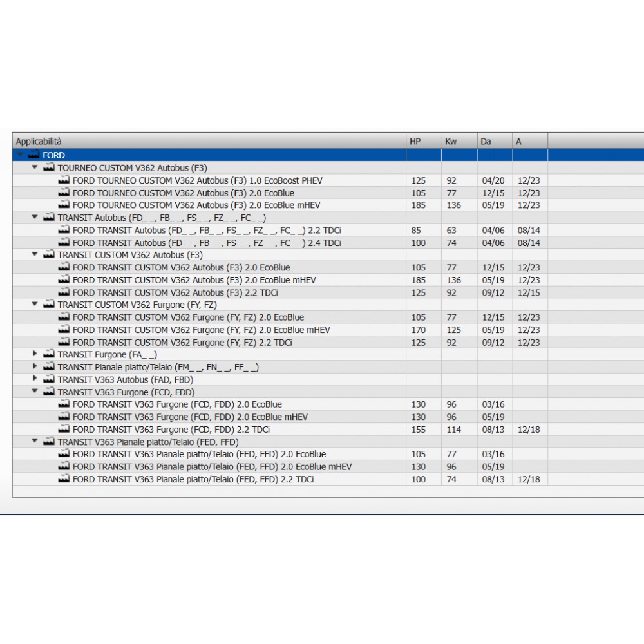Viewport: 644px width, 644px height.
Task: Collapse the TRANSIT V363 Furgone (FCD, FDD) group
Action: 35,392
